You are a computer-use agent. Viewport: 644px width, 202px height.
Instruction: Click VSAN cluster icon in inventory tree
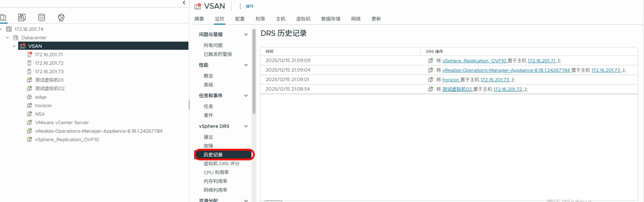coord(23,46)
